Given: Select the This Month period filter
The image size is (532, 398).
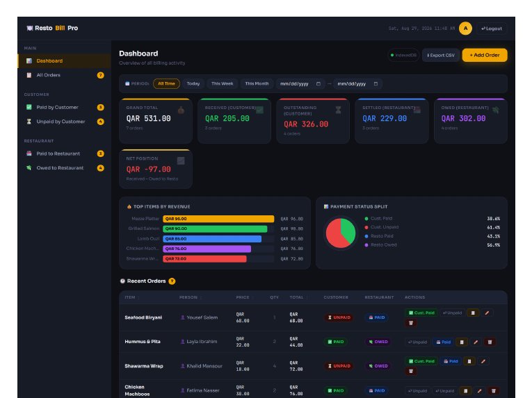Looking at the screenshot, I should pyautogui.click(x=257, y=83).
